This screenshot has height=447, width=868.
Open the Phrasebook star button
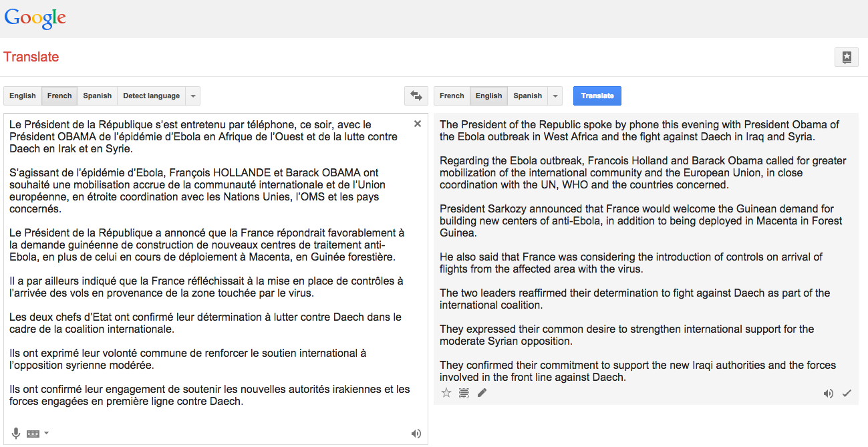[x=847, y=57]
